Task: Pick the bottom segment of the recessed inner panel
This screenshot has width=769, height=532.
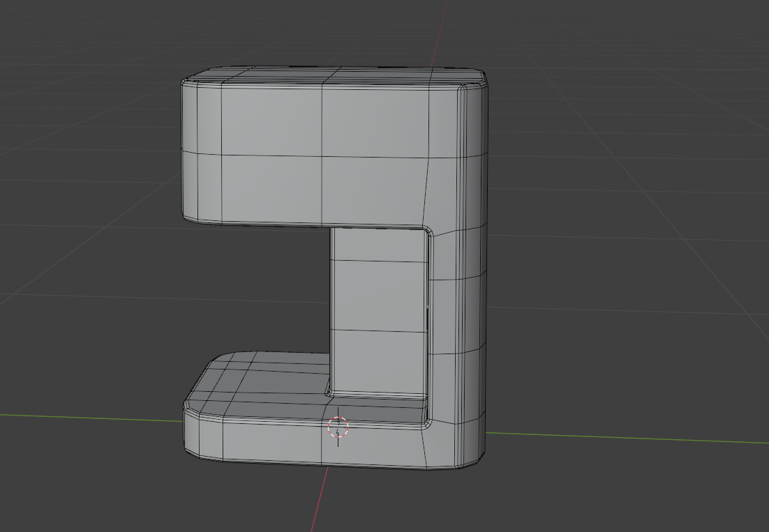Action: click(x=379, y=362)
